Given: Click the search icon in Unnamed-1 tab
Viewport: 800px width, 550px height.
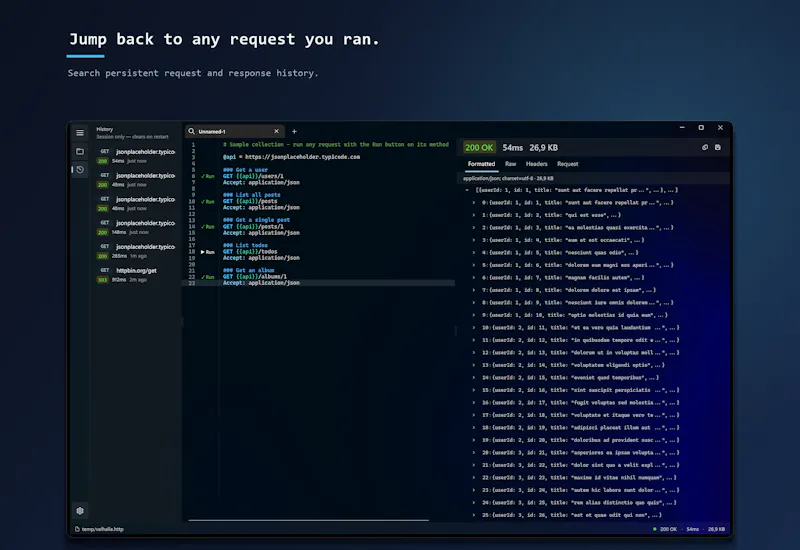Looking at the screenshot, I should click(191, 131).
